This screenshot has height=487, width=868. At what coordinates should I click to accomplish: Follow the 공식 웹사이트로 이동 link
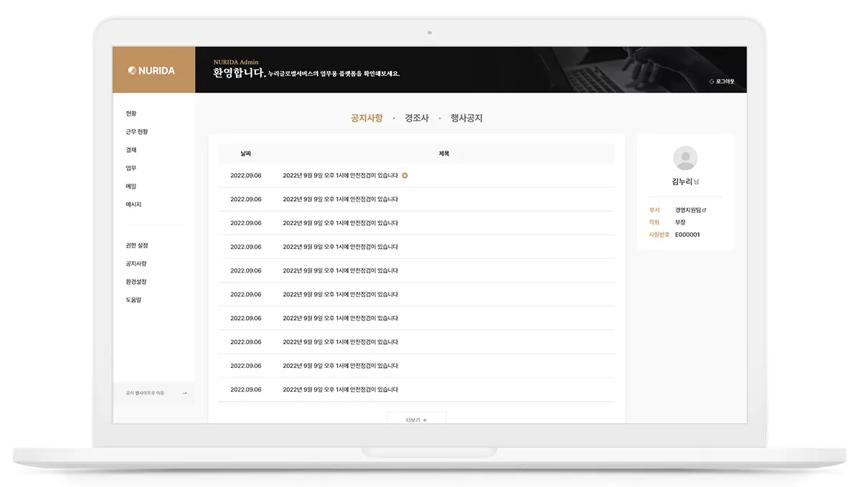pyautogui.click(x=145, y=393)
